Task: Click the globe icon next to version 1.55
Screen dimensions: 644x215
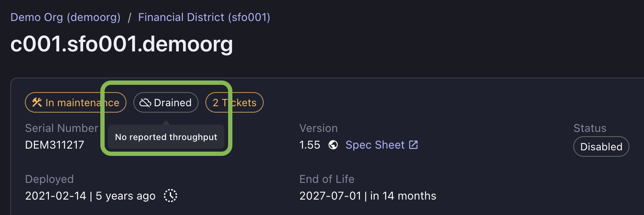Action: point(333,145)
